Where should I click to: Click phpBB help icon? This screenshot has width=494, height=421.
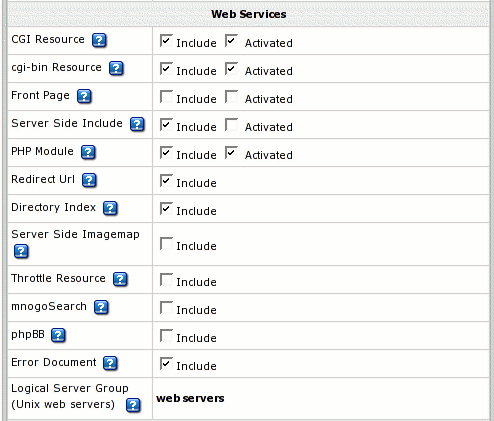58,335
